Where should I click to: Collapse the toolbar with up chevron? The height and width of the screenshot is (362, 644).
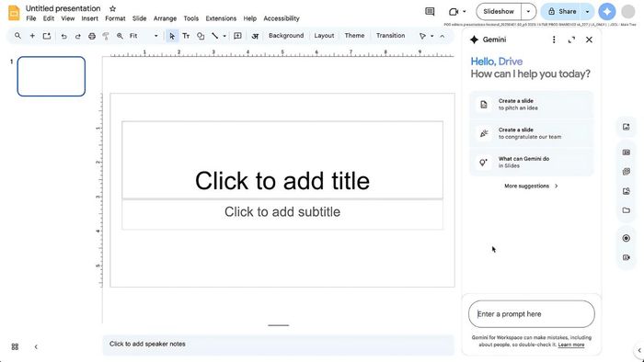(x=442, y=36)
